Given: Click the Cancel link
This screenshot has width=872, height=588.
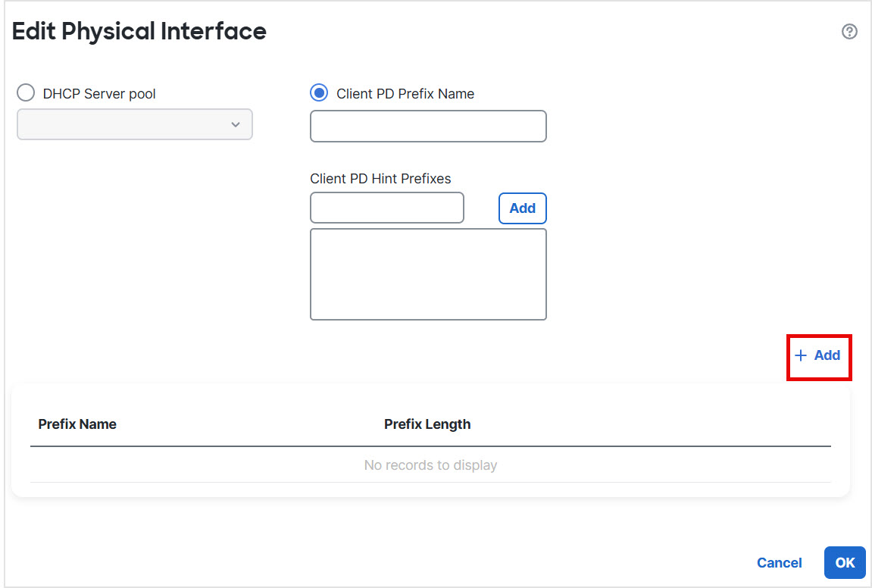Looking at the screenshot, I should tap(779, 563).
